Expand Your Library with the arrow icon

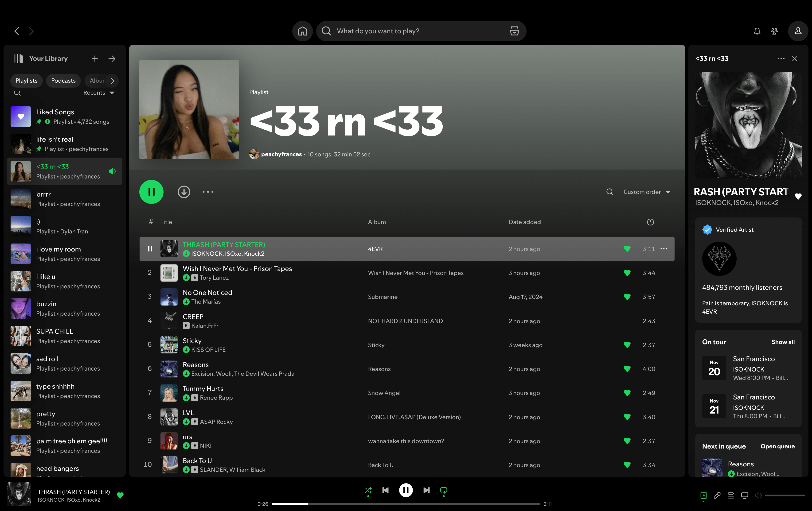pyautogui.click(x=112, y=59)
